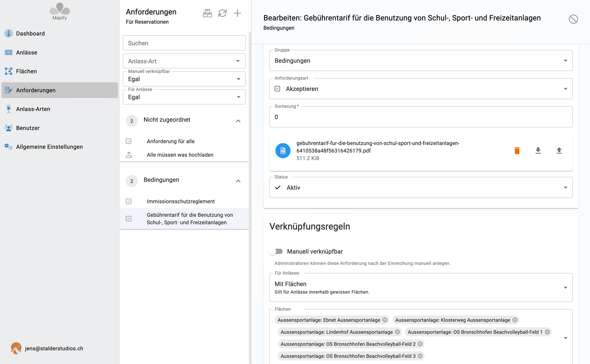Download the uploaded PDF file
Screen dimensions: 590x364
click(538, 151)
